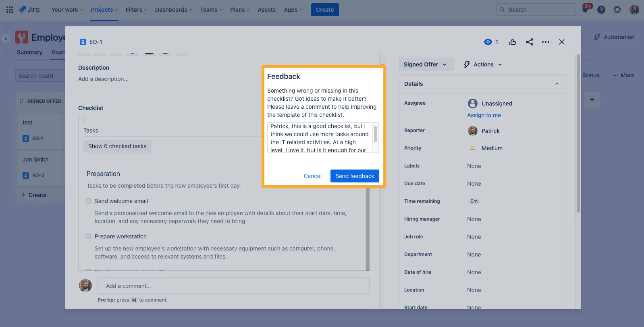Expand the Actions dropdown
The image size is (644, 327).
point(483,64)
